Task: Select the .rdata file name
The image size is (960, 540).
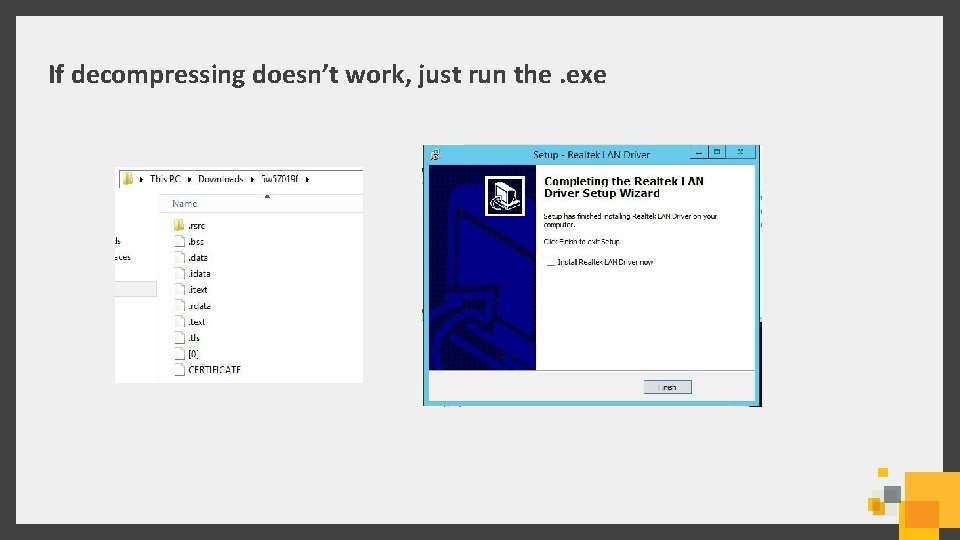Action: 200,306
